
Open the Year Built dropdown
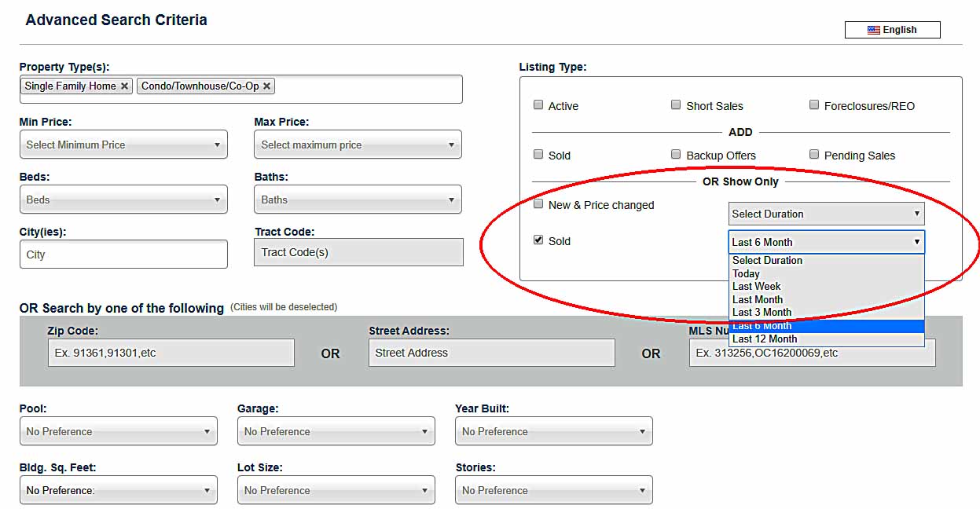tap(553, 431)
